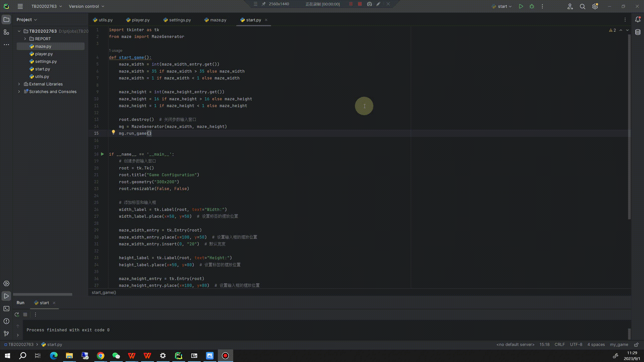This screenshot has width=644, height=362.
Task: Switch to the maze.py editor tab
Action: point(217,20)
